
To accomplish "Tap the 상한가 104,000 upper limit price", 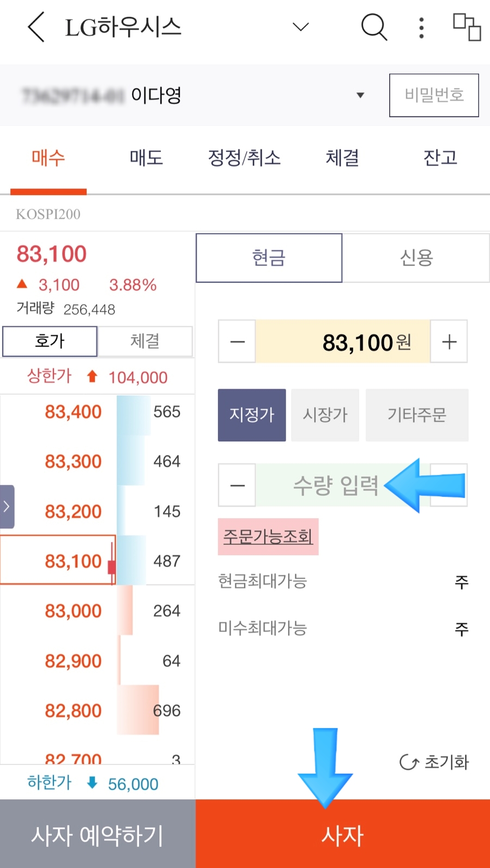I will (x=97, y=377).
